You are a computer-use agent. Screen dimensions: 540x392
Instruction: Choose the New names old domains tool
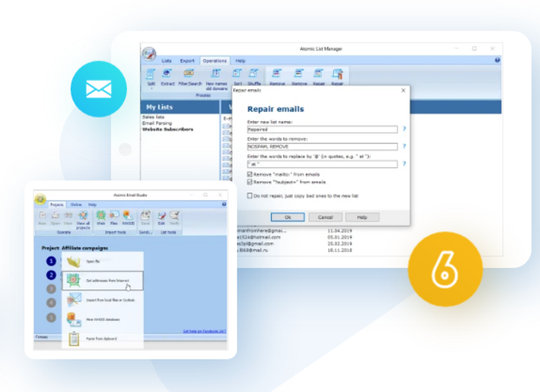pyautogui.click(x=217, y=79)
